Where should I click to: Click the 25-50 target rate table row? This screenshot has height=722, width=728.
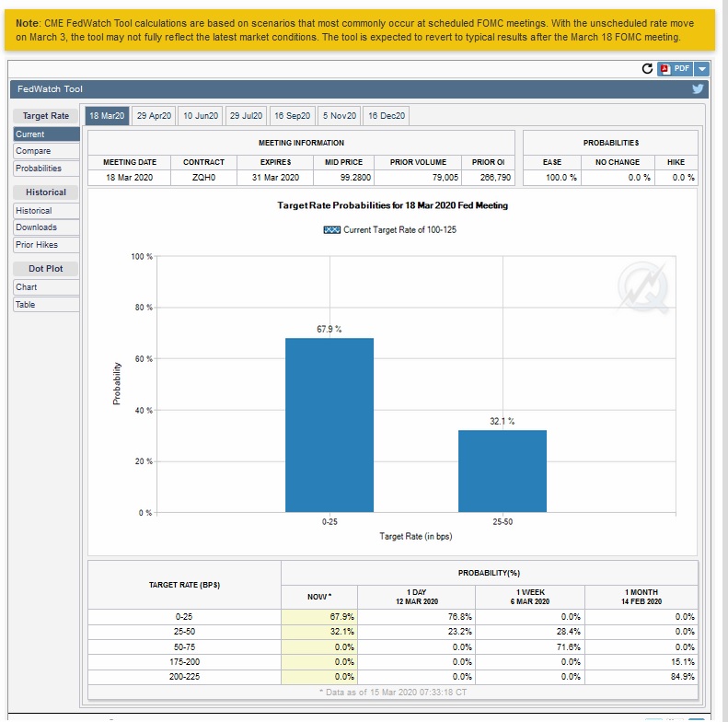click(393, 632)
